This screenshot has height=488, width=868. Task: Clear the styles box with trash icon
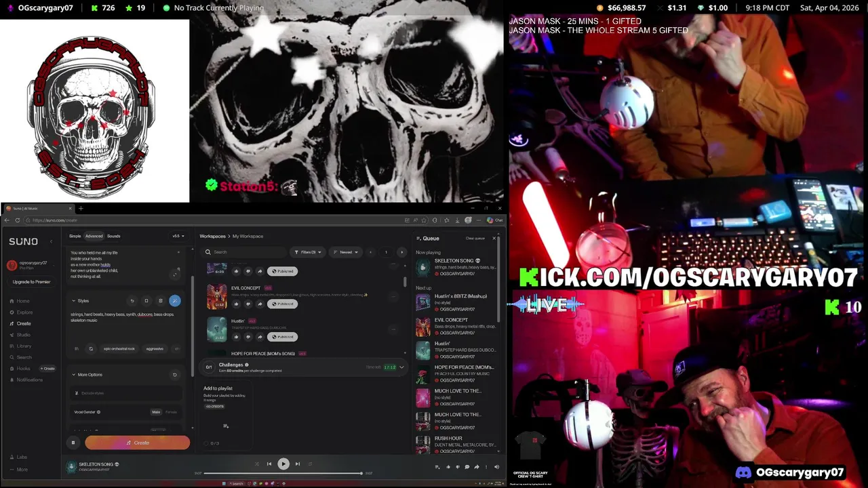[160, 301]
